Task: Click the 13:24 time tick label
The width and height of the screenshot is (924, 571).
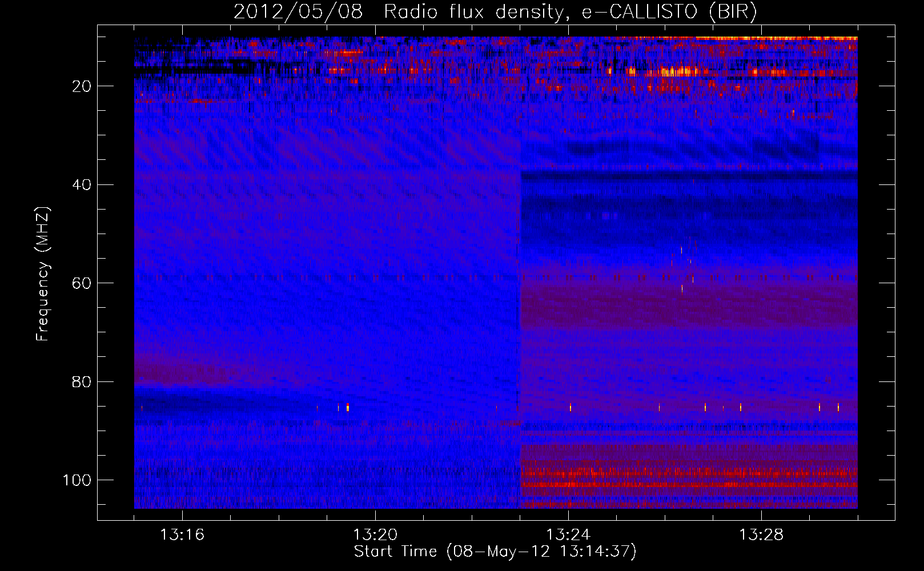Action: 568,535
